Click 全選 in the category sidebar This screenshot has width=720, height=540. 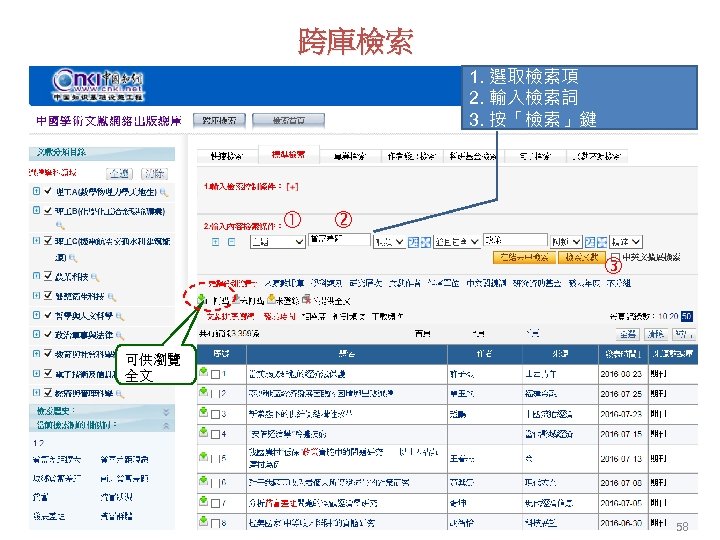click(119, 174)
